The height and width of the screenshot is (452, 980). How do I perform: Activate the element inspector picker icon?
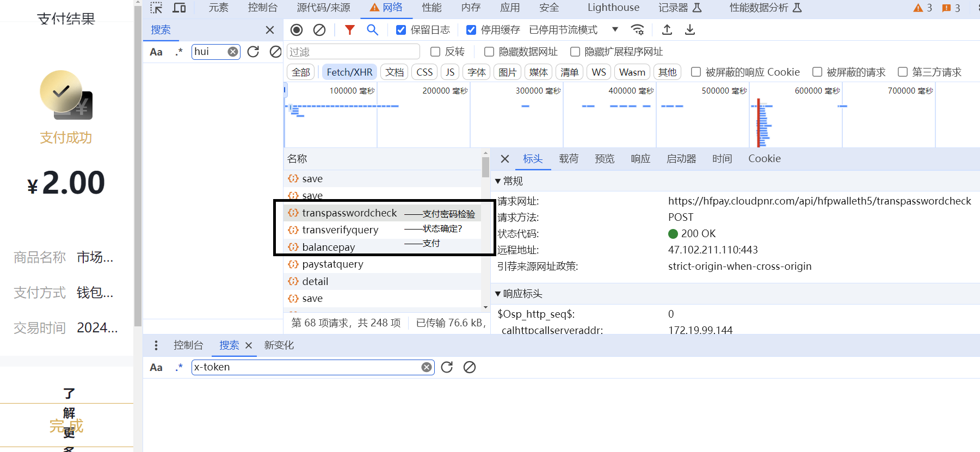(x=156, y=8)
